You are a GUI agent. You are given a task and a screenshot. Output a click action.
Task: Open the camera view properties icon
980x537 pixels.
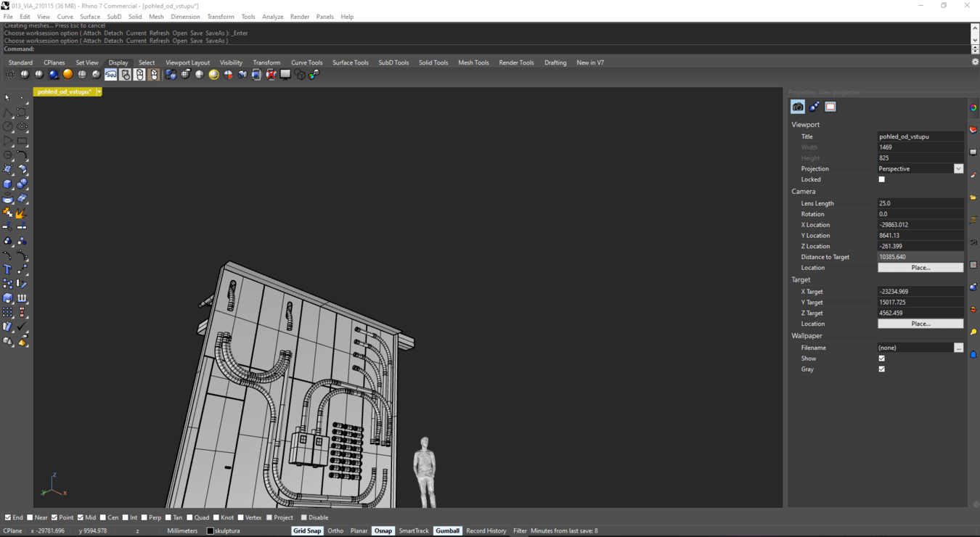798,107
